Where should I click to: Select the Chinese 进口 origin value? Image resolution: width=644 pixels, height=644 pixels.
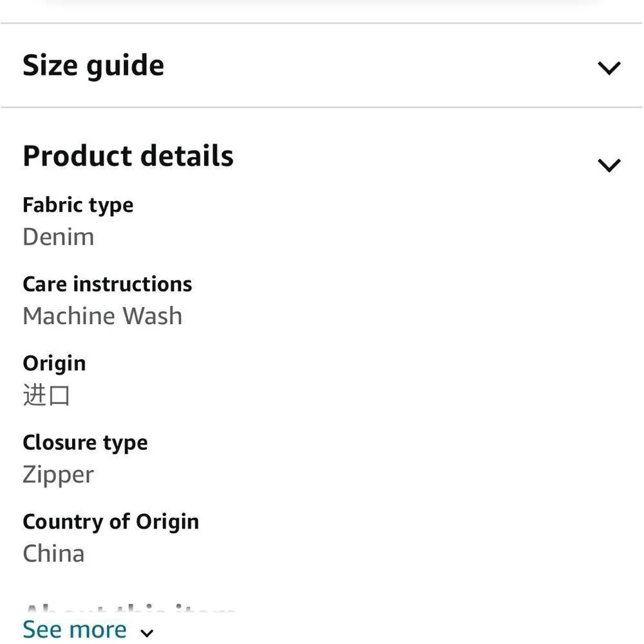[x=46, y=395]
